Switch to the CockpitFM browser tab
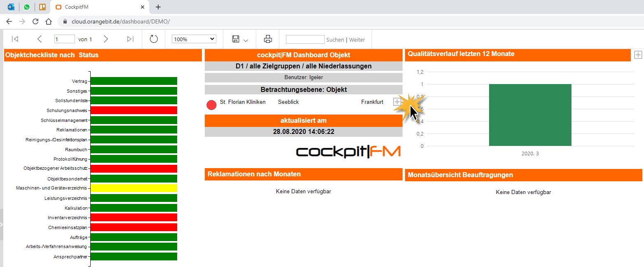Image resolution: width=644 pixels, height=267 pixels. [99, 7]
